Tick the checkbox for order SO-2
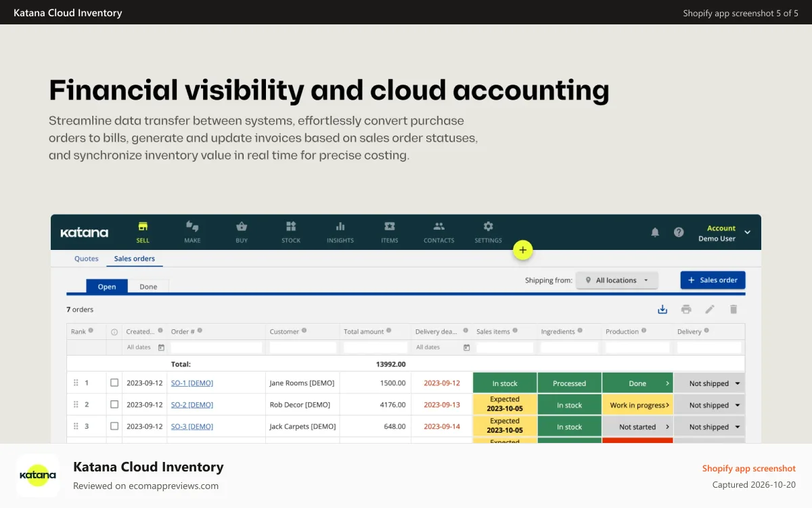The width and height of the screenshot is (812, 508). click(x=114, y=404)
